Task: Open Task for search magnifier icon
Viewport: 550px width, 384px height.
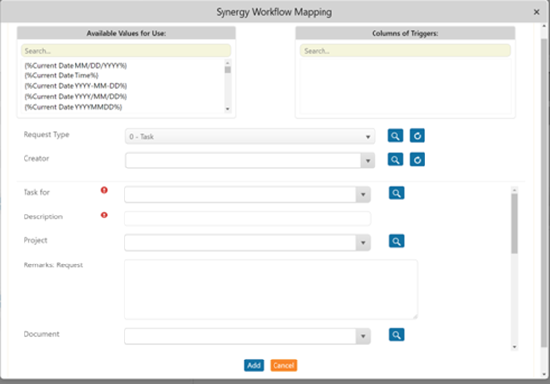Action: coord(396,193)
